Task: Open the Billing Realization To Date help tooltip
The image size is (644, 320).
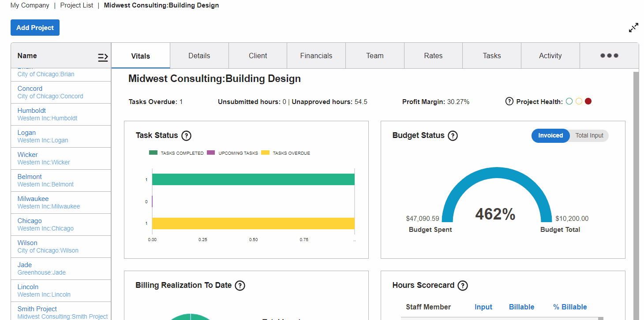Action: click(x=240, y=286)
